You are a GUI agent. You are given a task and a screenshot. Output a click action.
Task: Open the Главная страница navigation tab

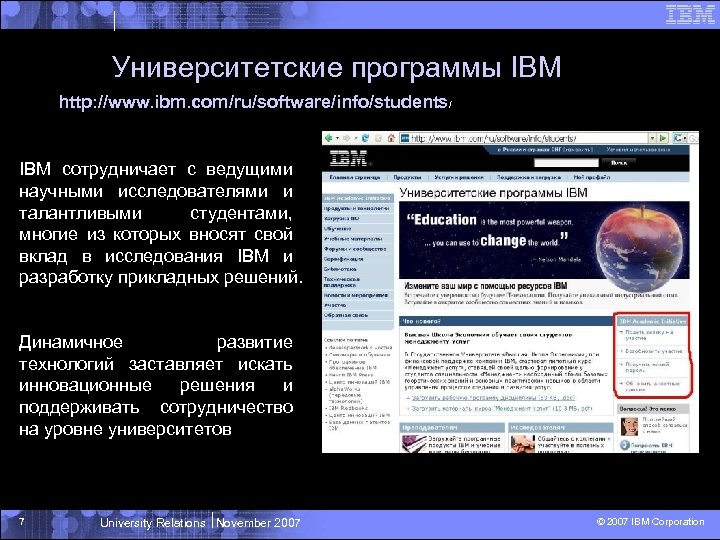(354, 177)
